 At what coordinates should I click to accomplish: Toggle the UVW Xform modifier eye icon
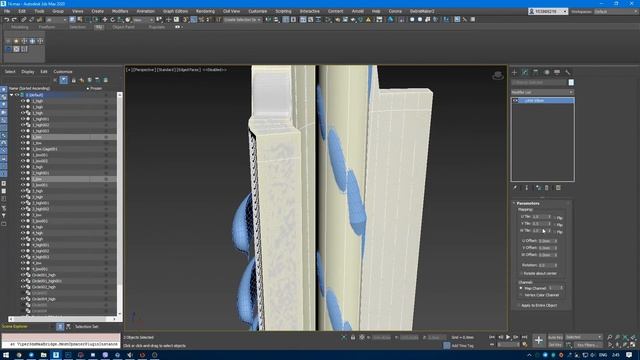pos(515,100)
